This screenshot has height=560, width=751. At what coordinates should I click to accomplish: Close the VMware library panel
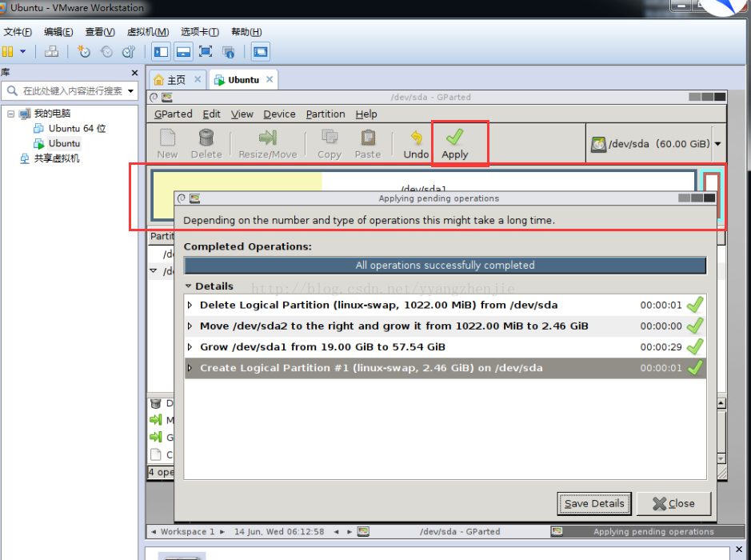[134, 73]
